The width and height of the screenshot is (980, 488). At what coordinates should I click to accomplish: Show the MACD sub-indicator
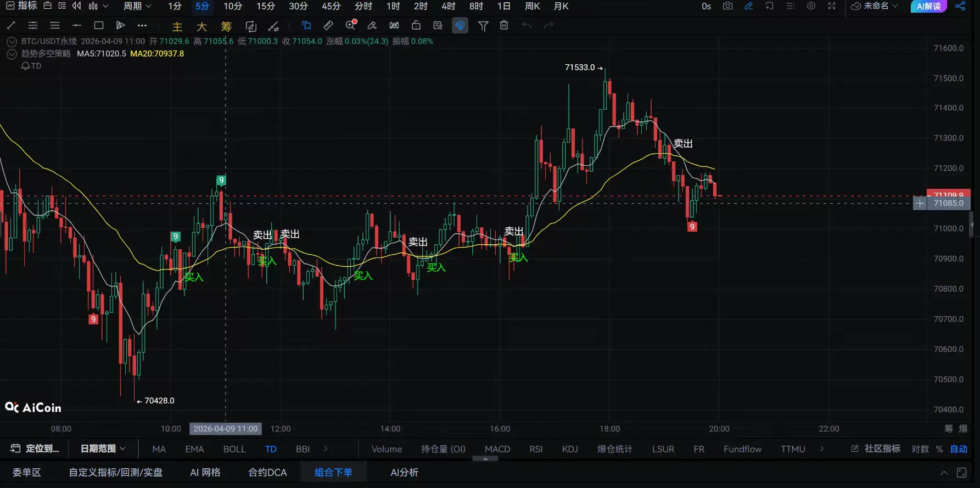point(497,449)
